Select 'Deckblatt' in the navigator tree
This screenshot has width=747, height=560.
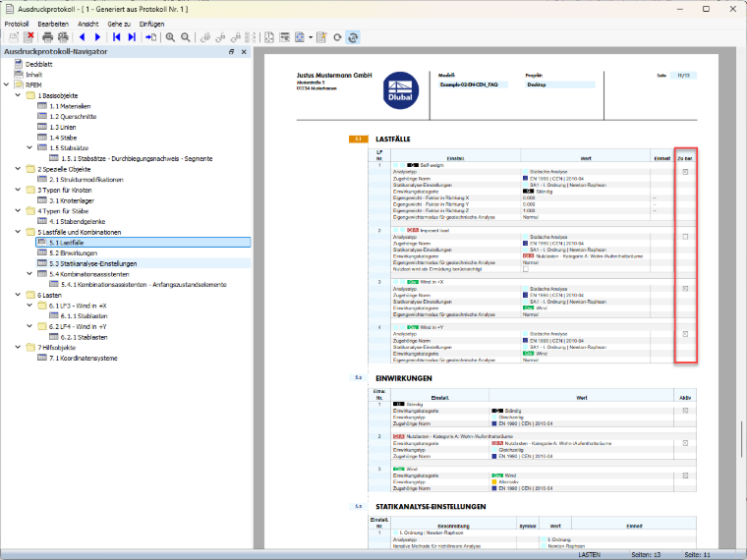click(39, 64)
